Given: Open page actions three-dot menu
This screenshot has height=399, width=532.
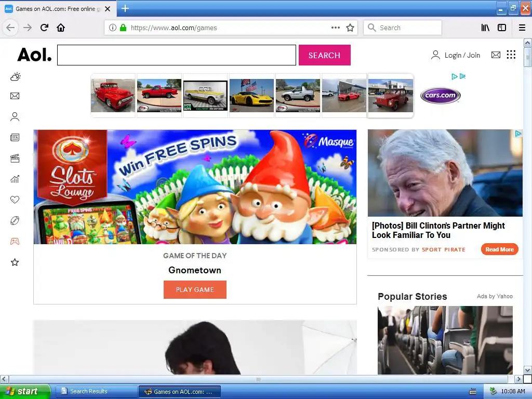Looking at the screenshot, I should pos(336,28).
